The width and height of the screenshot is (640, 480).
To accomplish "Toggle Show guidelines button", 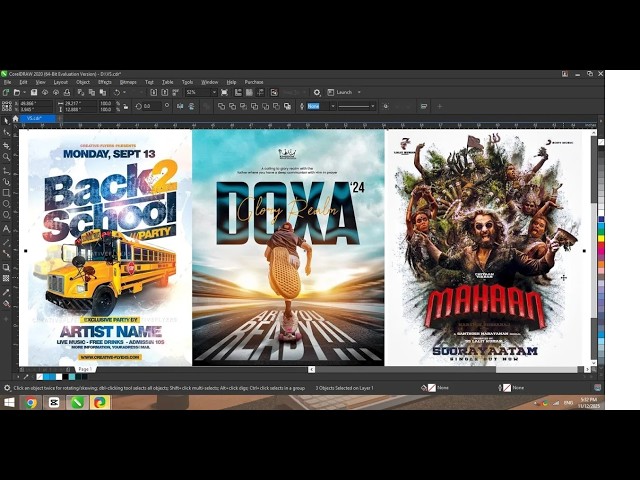I will point(260,93).
